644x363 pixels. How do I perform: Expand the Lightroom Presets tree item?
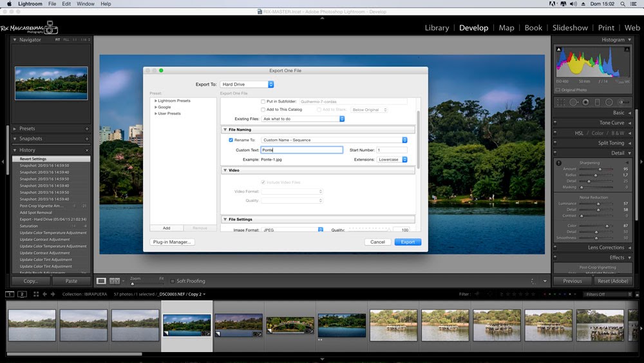click(x=156, y=101)
